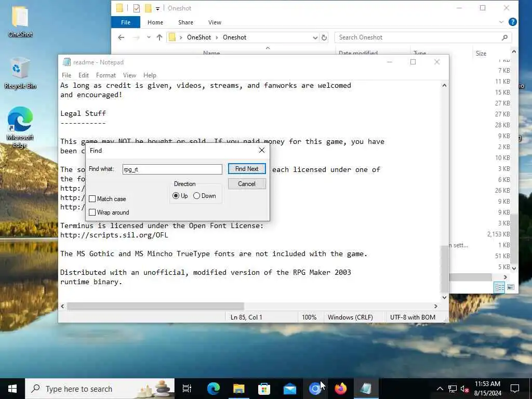
Task: Refresh the Oneshot folder view
Action: coord(324,37)
